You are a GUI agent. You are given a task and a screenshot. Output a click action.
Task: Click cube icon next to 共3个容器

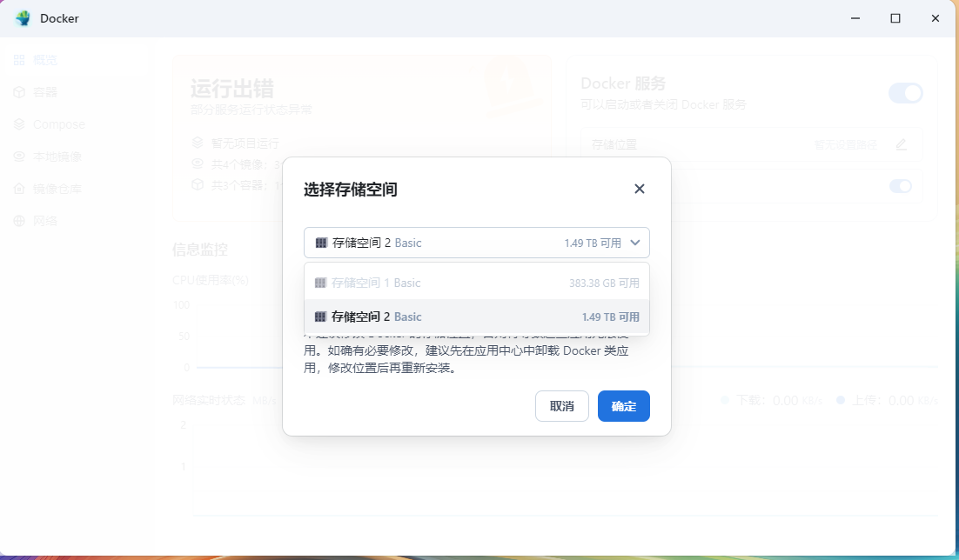tap(197, 184)
